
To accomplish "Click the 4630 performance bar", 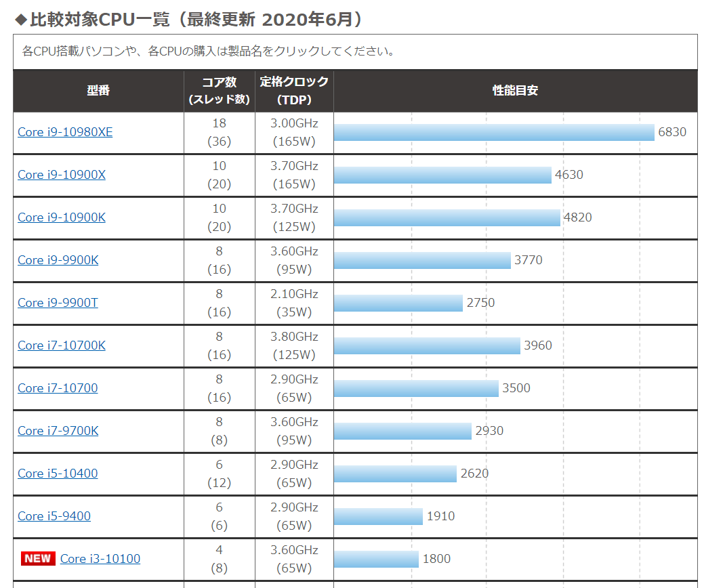I will pyautogui.click(x=442, y=175).
